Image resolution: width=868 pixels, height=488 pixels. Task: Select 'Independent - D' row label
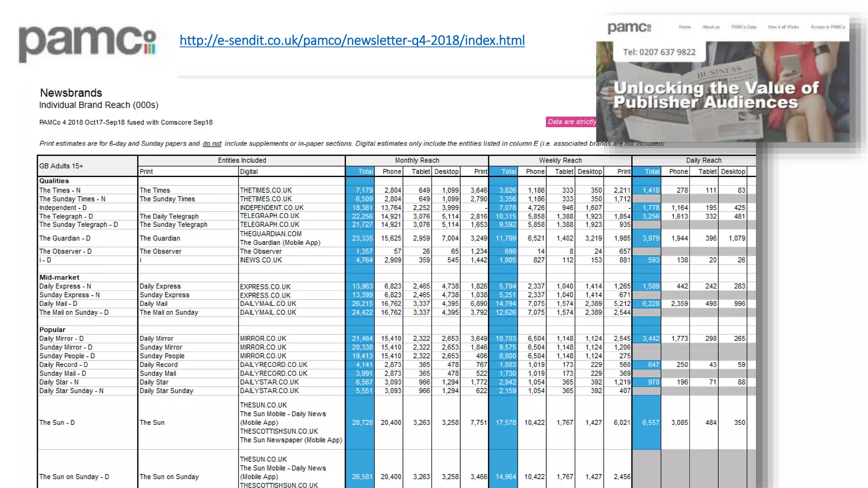pos(63,208)
